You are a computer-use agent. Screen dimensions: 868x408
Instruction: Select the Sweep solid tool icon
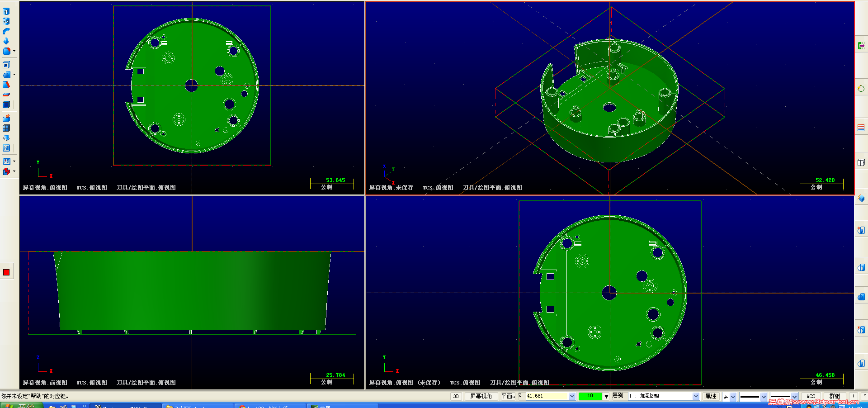click(x=6, y=31)
